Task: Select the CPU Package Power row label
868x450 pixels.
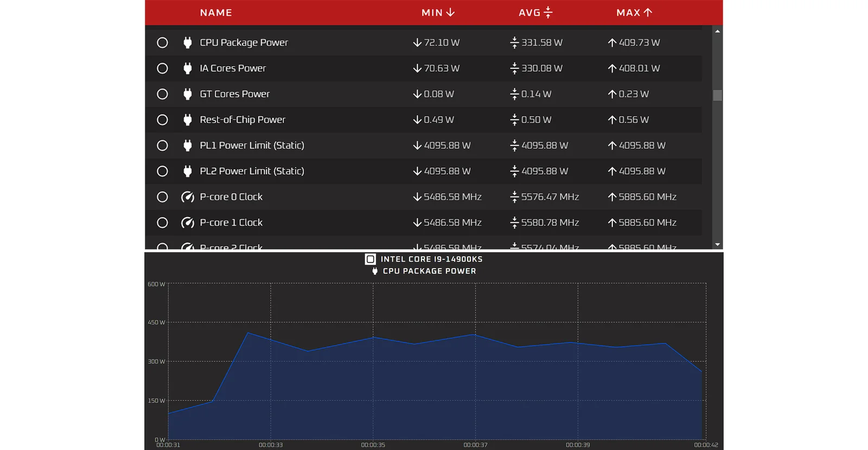Action: coord(244,42)
